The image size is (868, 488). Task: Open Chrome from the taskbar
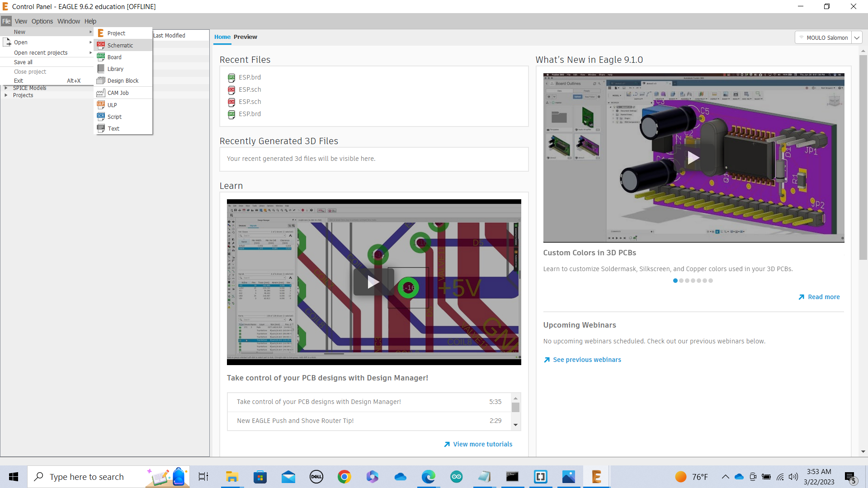point(344,477)
